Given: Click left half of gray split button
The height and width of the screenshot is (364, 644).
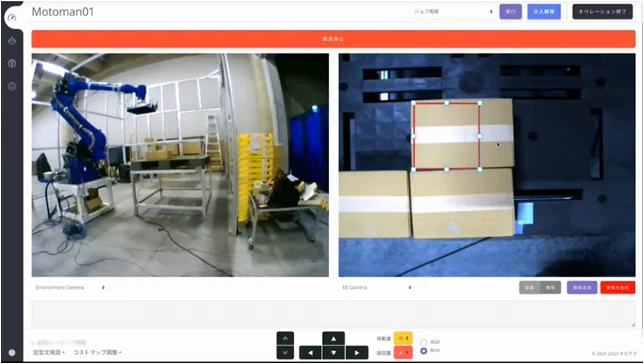Looking at the screenshot, I should [x=529, y=288].
